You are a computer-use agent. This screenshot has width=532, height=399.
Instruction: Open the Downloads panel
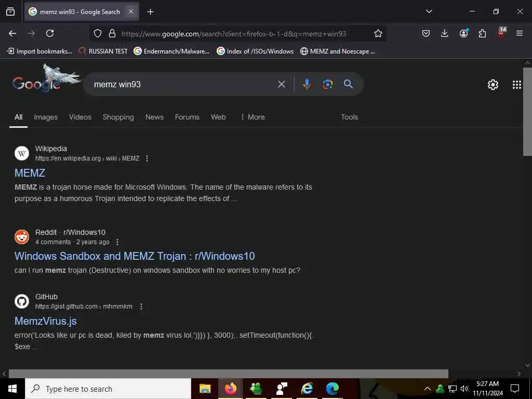click(x=445, y=33)
